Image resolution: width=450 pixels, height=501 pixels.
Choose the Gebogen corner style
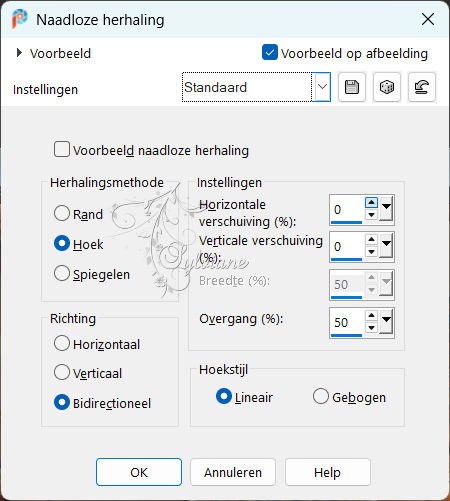(321, 396)
